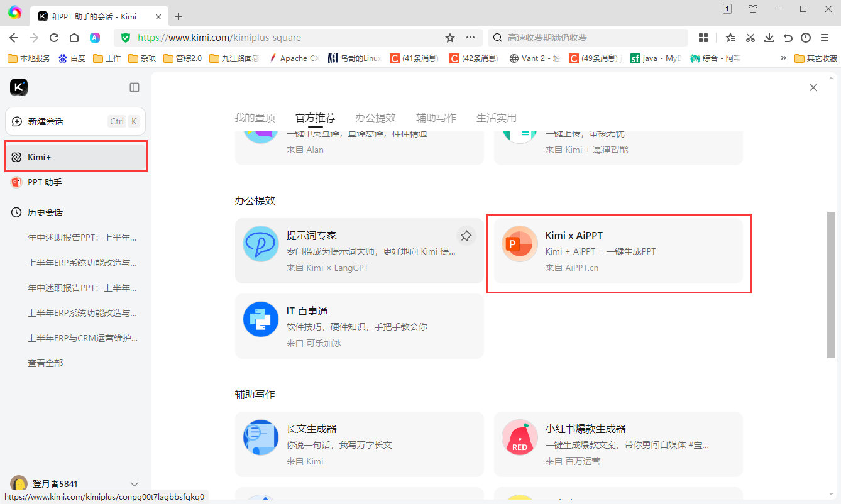Click 查看全部 to view all history
841x504 pixels.
(x=45, y=363)
